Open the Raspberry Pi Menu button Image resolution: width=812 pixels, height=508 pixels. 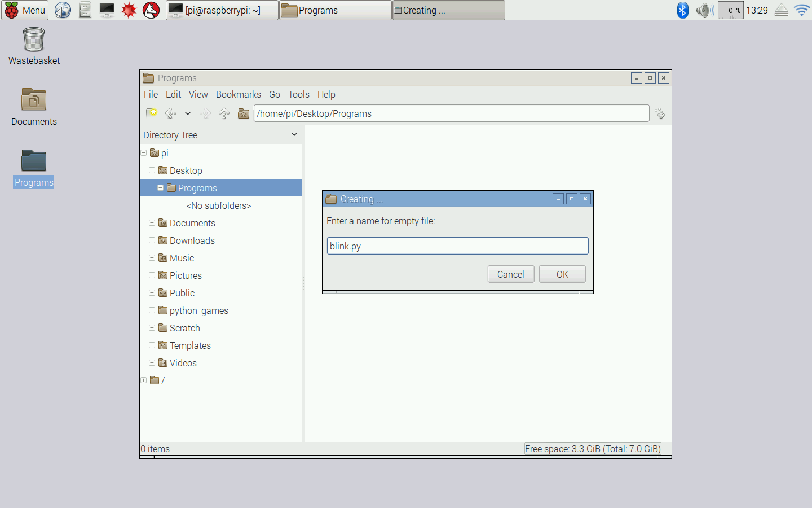tap(25, 10)
